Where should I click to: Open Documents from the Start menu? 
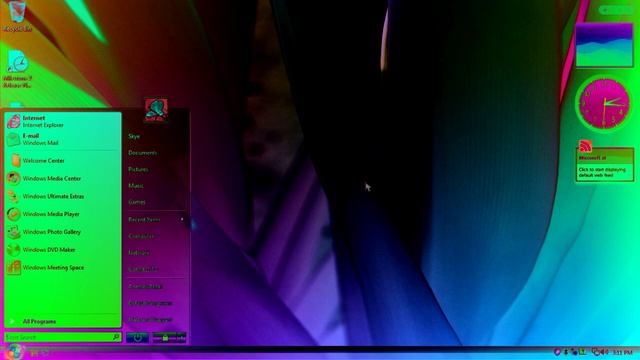(x=142, y=153)
